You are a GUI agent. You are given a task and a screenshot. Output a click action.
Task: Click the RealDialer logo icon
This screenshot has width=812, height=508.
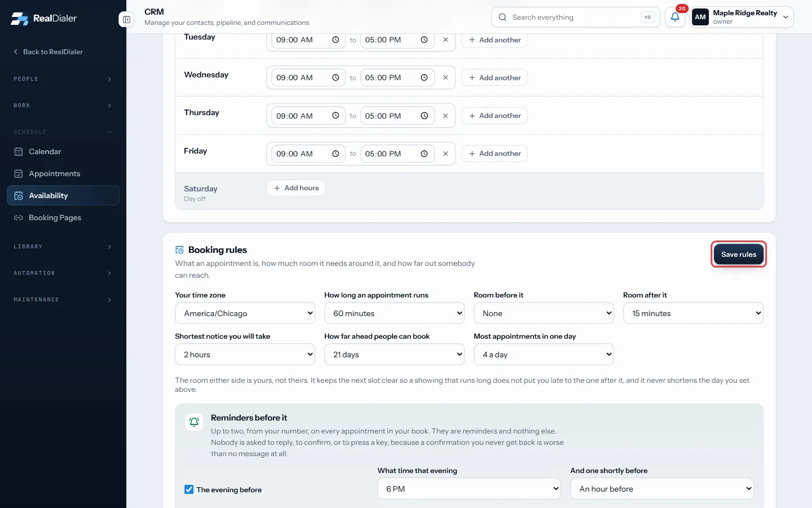pos(20,19)
